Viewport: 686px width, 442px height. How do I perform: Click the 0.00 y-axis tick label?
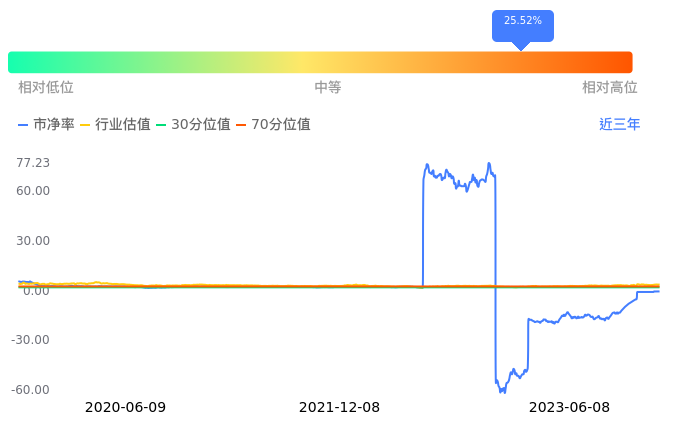36,290
